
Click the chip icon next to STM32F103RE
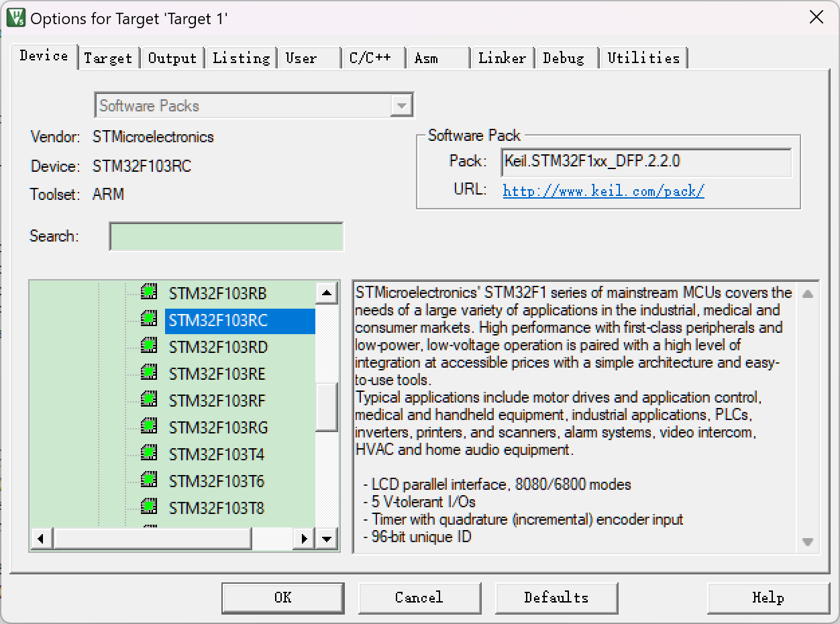(x=149, y=372)
